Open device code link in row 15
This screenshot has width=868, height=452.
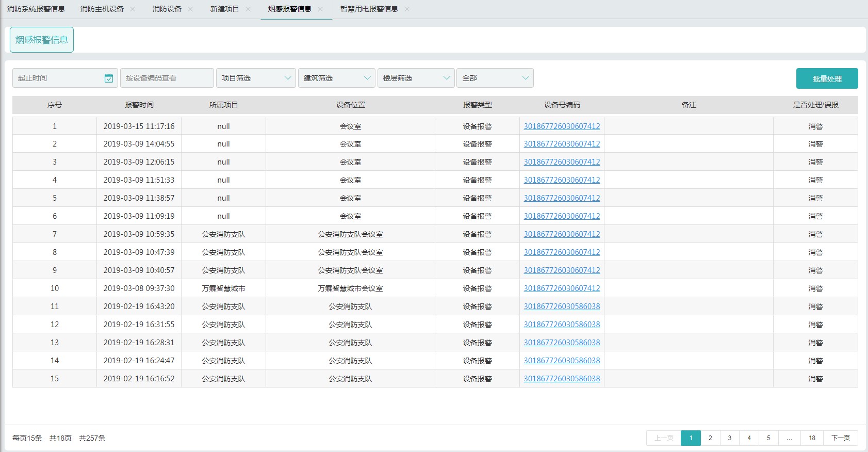562,379
